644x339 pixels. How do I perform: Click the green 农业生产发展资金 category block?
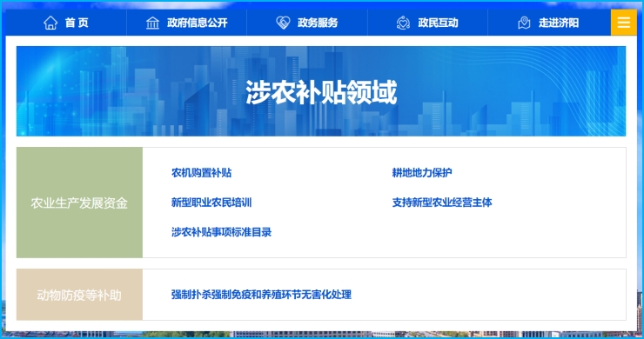[79, 203]
